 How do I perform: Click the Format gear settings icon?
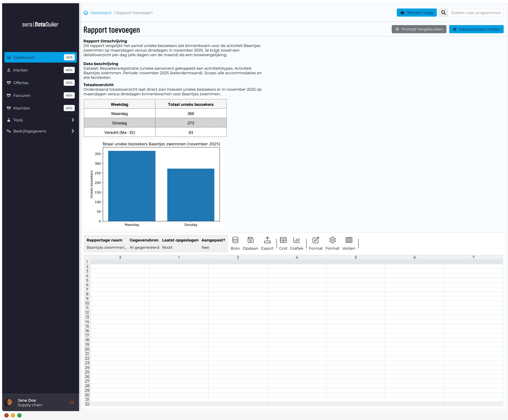pos(333,240)
